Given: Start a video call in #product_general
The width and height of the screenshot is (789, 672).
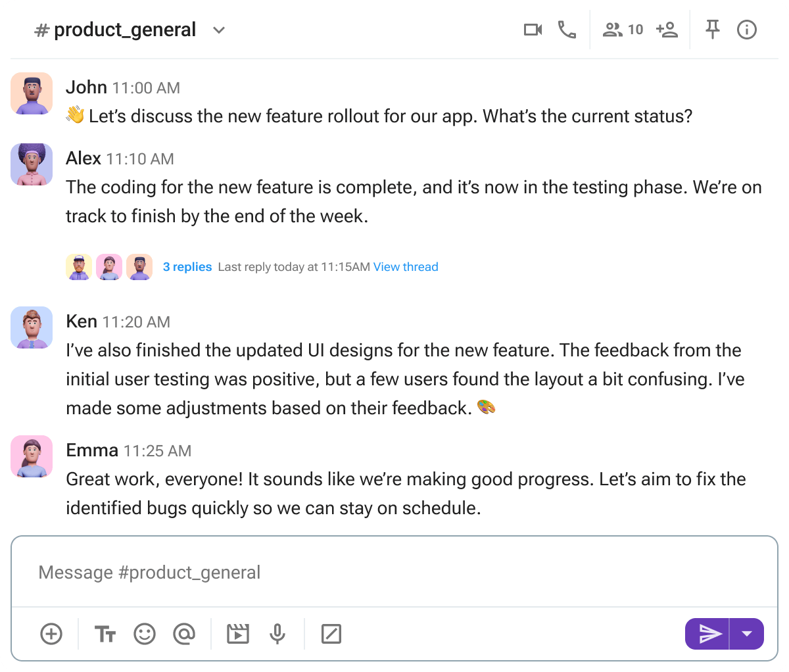Looking at the screenshot, I should [533, 30].
